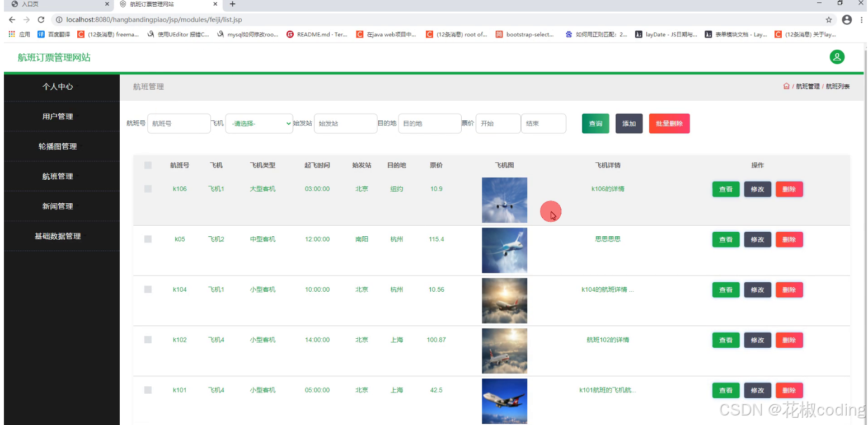Open the 飞机 -请选择- dropdown
The image size is (868, 425).
[259, 124]
